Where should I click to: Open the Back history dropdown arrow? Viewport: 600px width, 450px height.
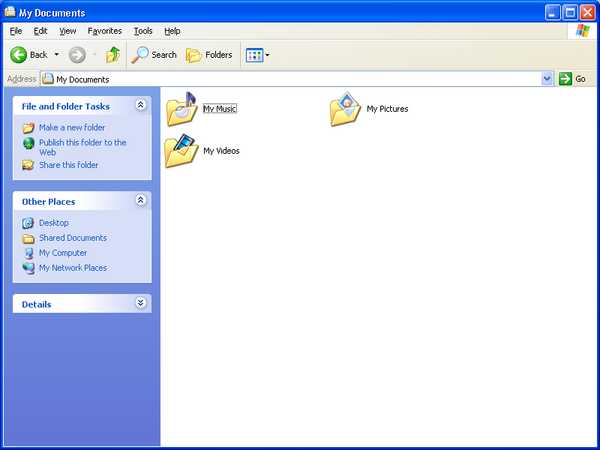click(57, 55)
